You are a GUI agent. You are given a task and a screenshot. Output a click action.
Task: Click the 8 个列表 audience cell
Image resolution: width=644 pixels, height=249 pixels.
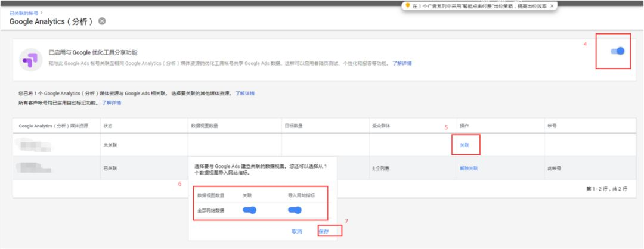click(x=380, y=169)
